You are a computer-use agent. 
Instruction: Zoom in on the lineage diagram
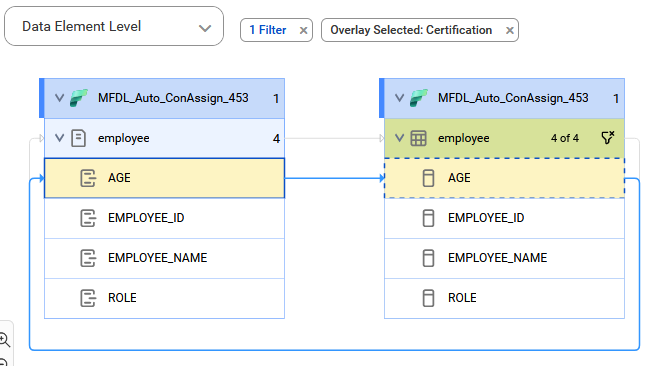pos(4,339)
